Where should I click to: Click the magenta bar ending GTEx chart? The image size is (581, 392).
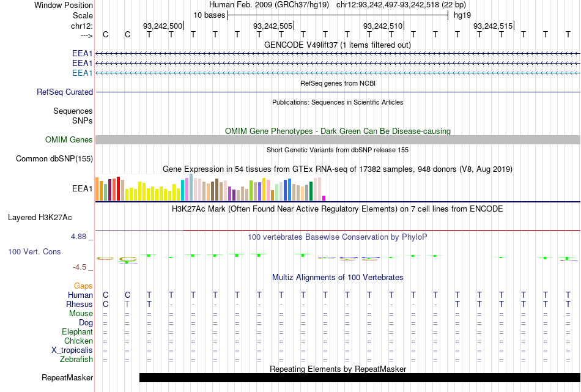[x=324, y=198]
